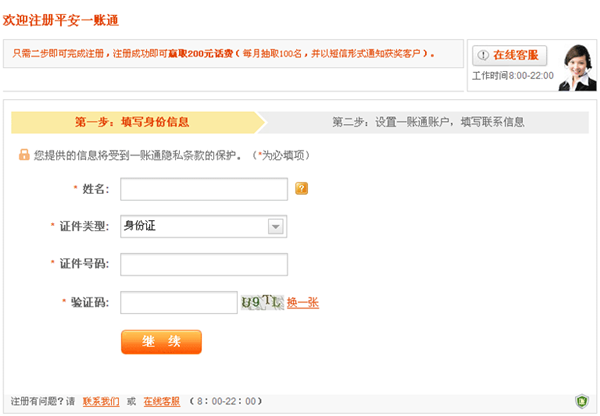The height and width of the screenshot is (416, 600).
Task: Focus the 姓名 input field
Action: 204,189
